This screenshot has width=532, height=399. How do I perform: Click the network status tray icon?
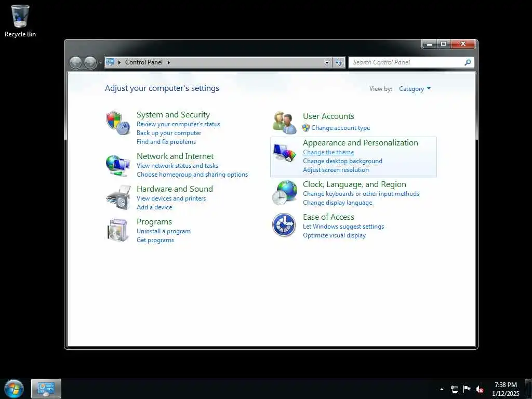coord(454,389)
